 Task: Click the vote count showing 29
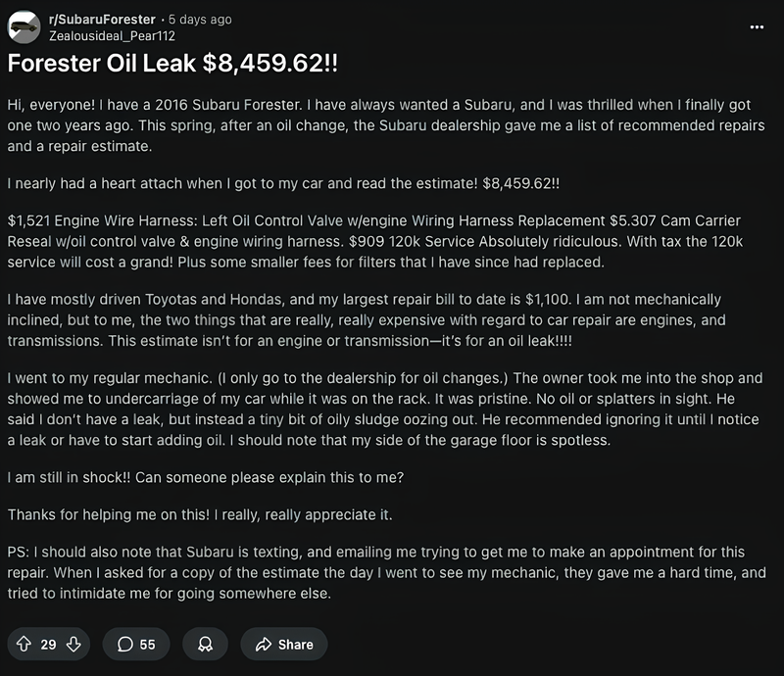pos(49,644)
